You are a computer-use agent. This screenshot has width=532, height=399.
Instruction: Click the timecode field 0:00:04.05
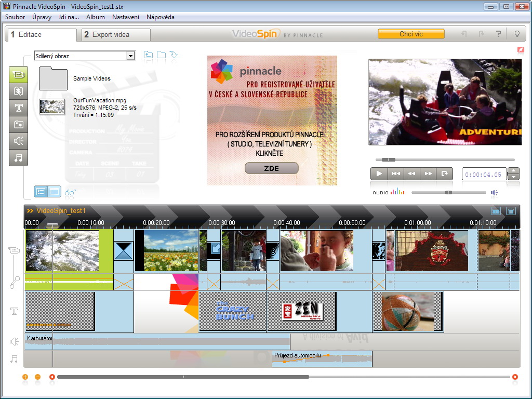point(484,175)
